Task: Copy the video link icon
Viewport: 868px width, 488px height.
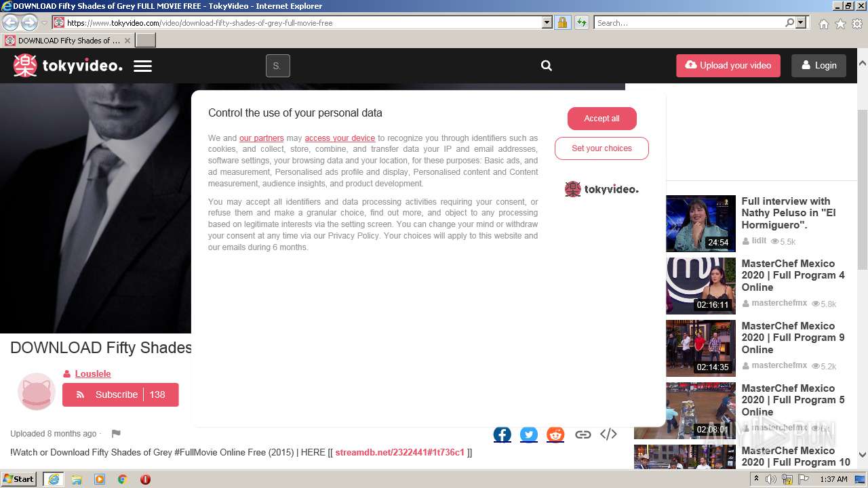Action: pyautogui.click(x=583, y=434)
